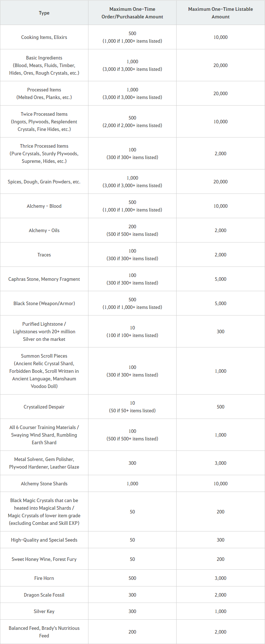Screen dimensions: 265x644
Task: Click Caphras Stone, Memory Fragment cell
Action: (44, 279)
